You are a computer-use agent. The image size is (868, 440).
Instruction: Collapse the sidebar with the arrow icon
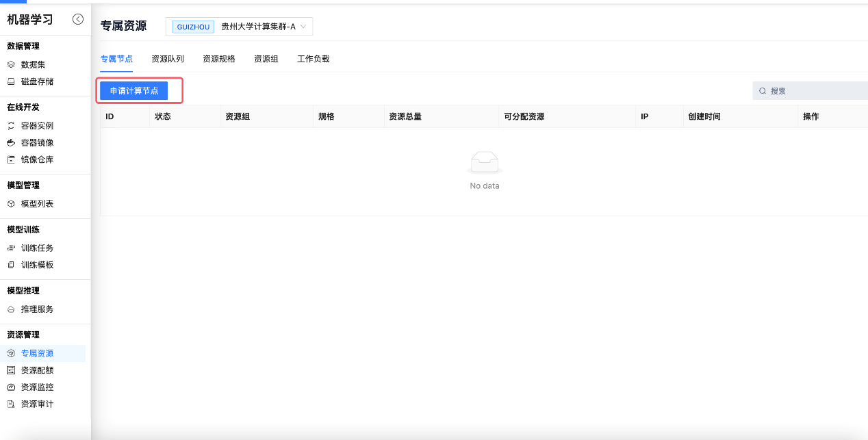[x=78, y=19]
